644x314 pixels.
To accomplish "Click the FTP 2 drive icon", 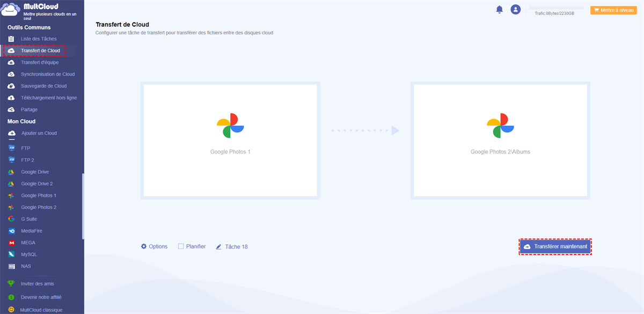I will pos(11,160).
